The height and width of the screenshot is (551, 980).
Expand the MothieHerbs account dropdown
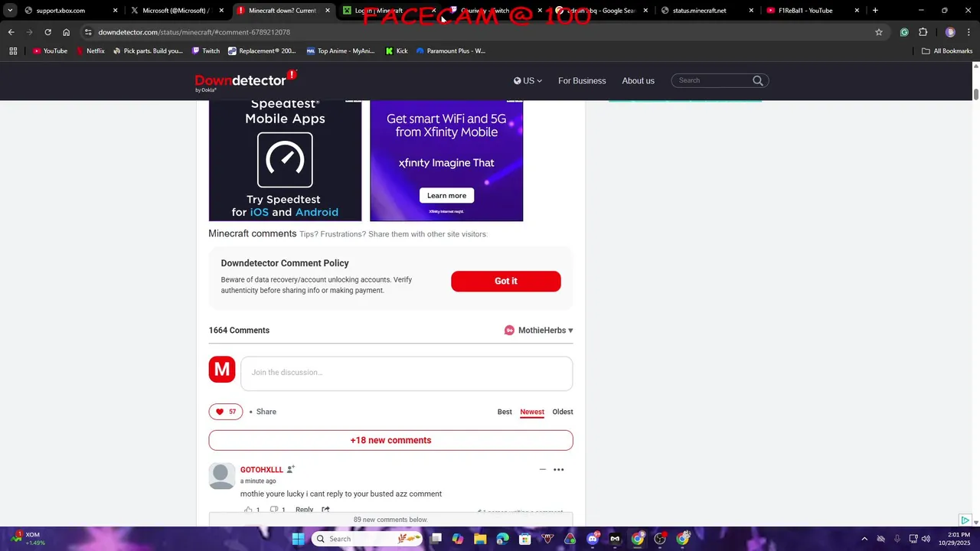click(545, 331)
